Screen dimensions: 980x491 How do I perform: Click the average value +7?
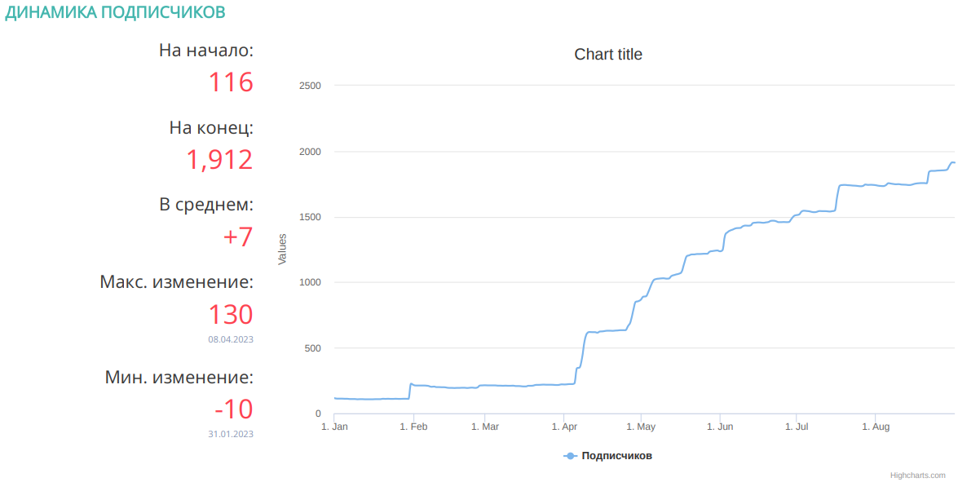pos(237,237)
